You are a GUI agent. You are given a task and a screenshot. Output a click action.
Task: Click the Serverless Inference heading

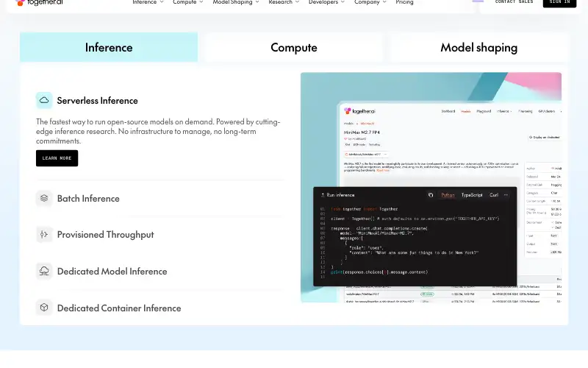coord(98,101)
